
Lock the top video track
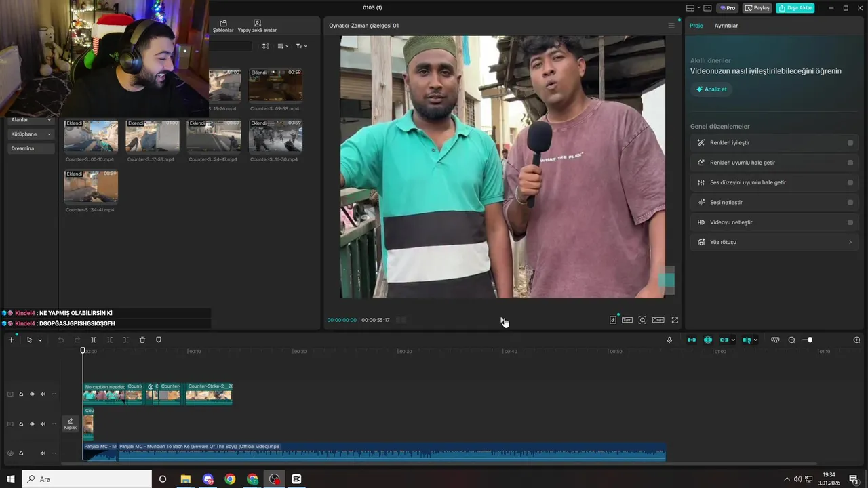coord(21,394)
